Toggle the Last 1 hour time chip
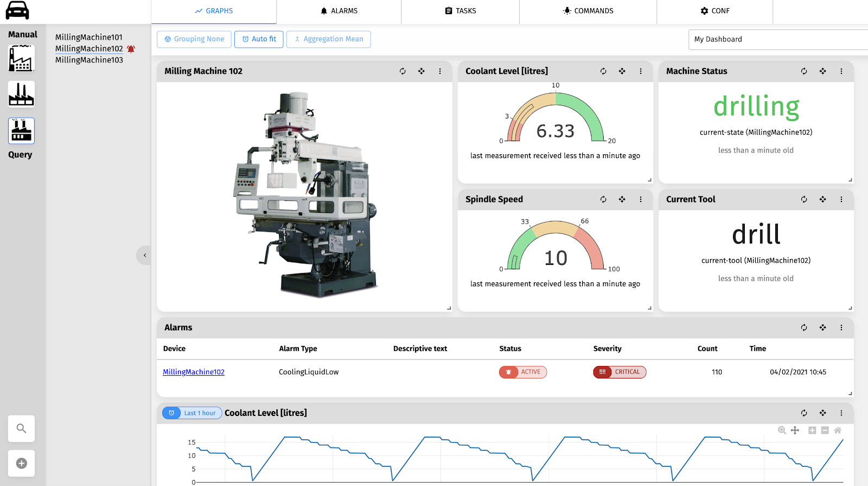The height and width of the screenshot is (486, 868). pyautogui.click(x=192, y=413)
